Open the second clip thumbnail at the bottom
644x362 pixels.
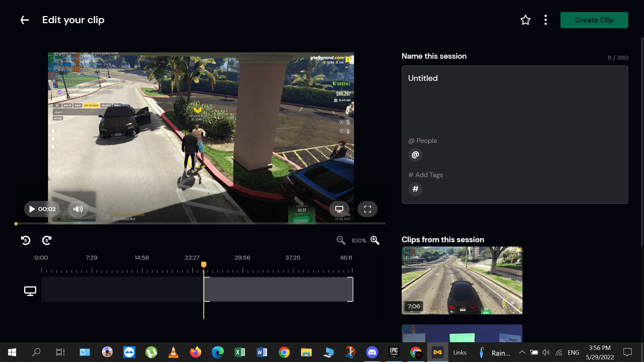pyautogui.click(x=462, y=333)
